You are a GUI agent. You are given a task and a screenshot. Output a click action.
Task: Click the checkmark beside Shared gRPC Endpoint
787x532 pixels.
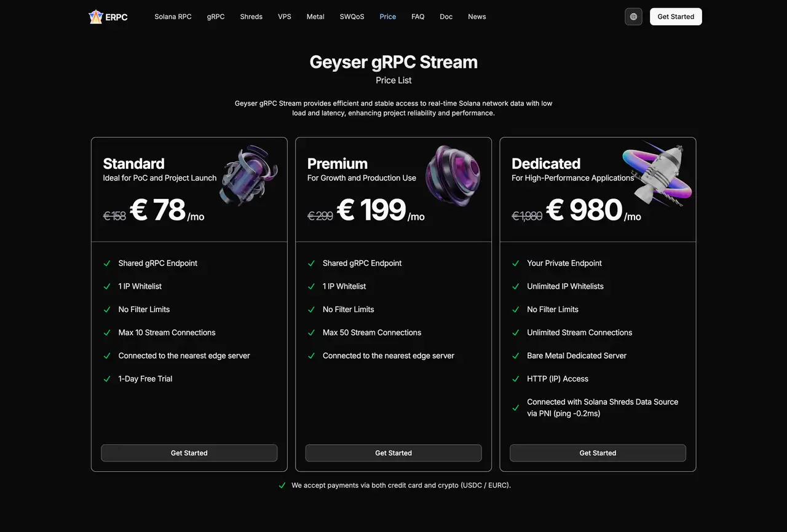click(107, 263)
